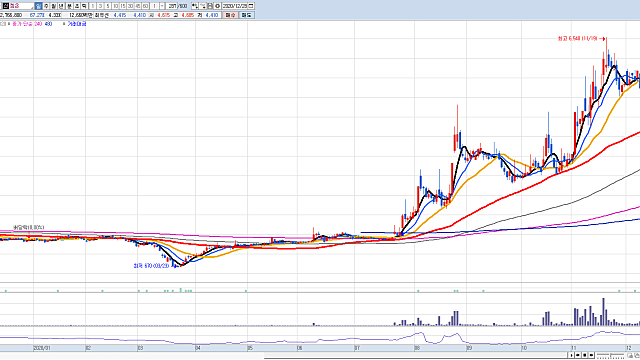Viewport: 640px width, 360px height.
Task: Select the 45-minute interval button
Action: [x=138, y=6]
